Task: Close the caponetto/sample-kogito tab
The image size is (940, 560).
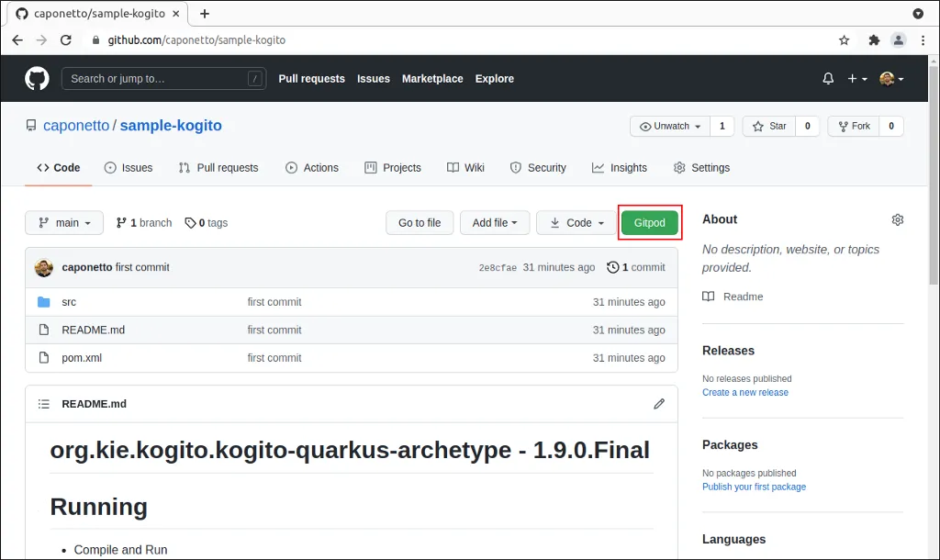Action: point(176,13)
